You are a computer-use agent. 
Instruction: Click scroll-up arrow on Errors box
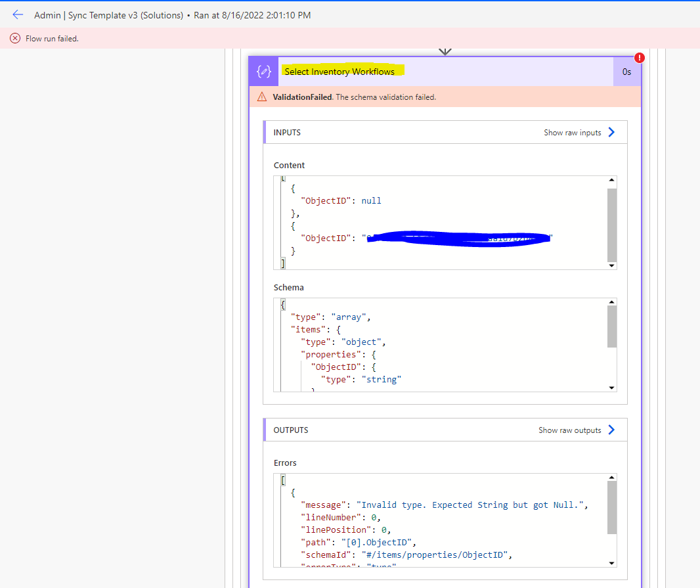point(611,477)
